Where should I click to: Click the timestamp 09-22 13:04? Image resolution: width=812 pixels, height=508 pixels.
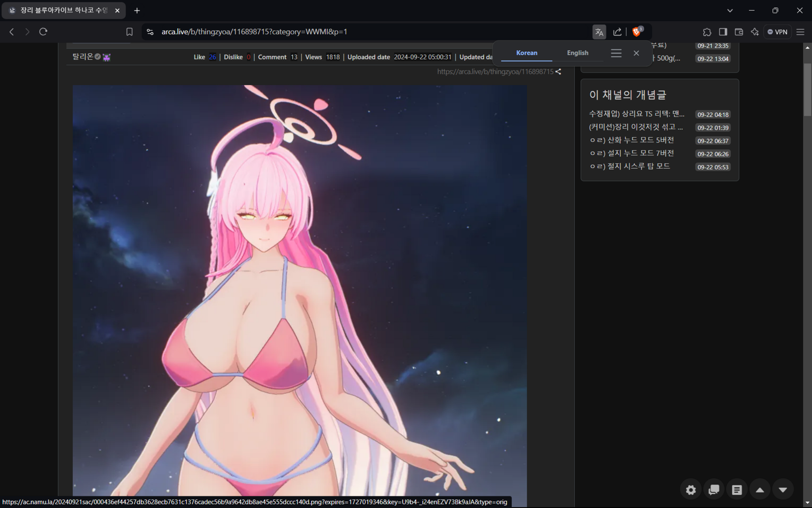pos(713,59)
